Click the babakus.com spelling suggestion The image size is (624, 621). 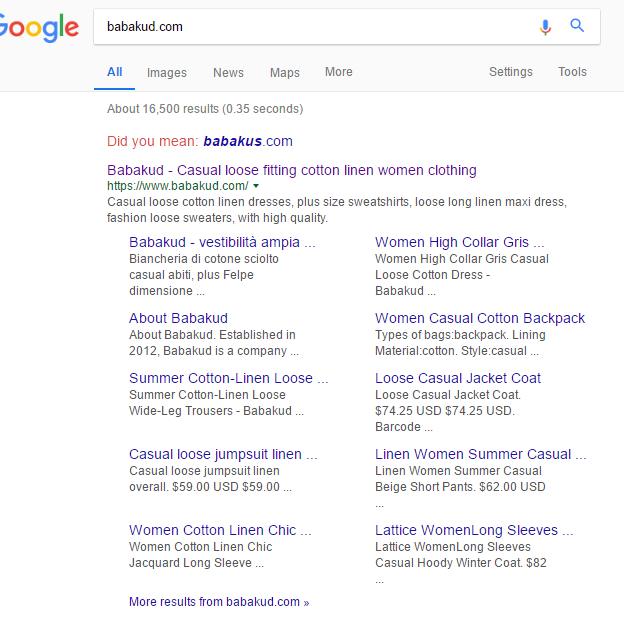tap(248, 141)
